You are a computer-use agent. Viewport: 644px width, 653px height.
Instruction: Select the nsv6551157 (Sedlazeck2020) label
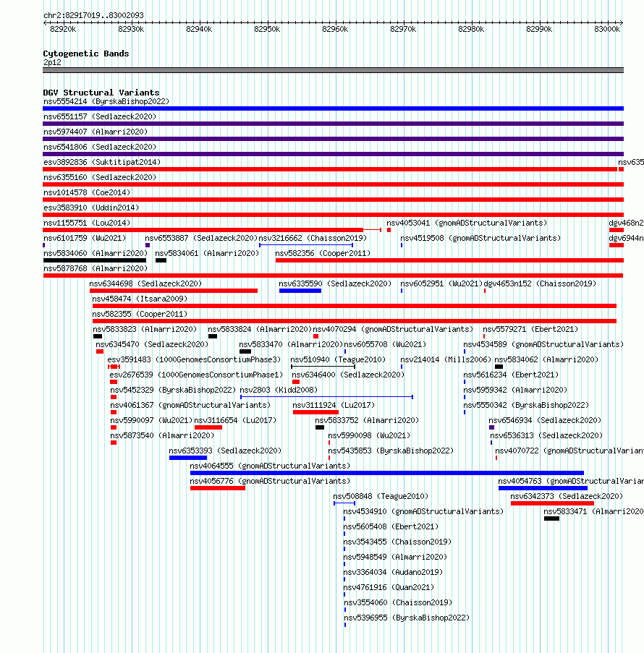[100, 116]
